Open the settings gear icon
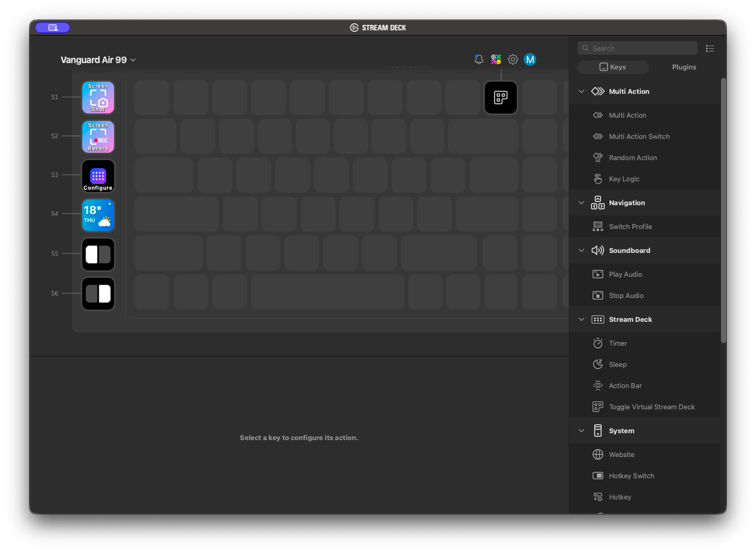The image size is (756, 553). [513, 59]
